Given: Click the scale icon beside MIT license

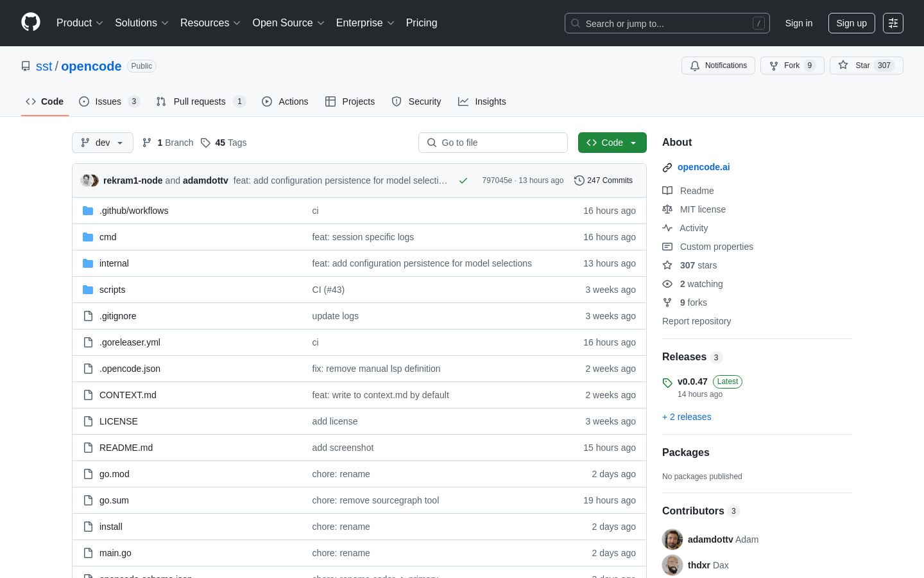Looking at the screenshot, I should click(667, 209).
